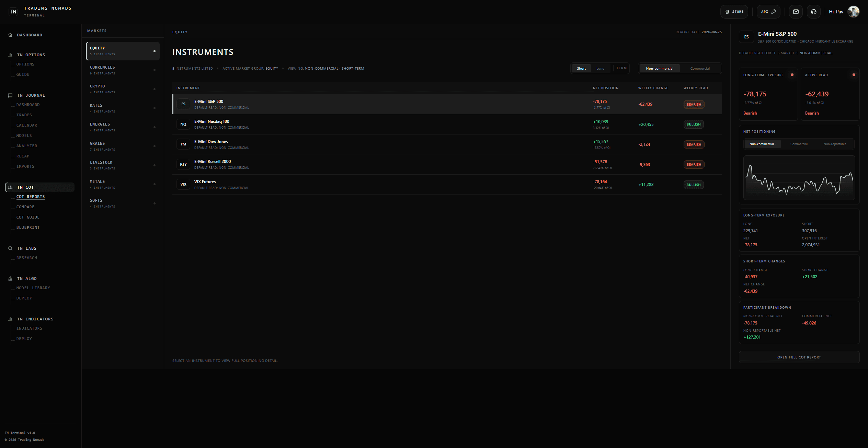Open Guide under TN Options

23,74
